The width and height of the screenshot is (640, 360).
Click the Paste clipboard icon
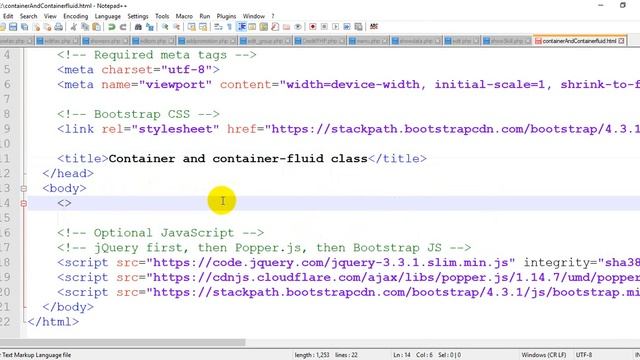click(96, 27)
